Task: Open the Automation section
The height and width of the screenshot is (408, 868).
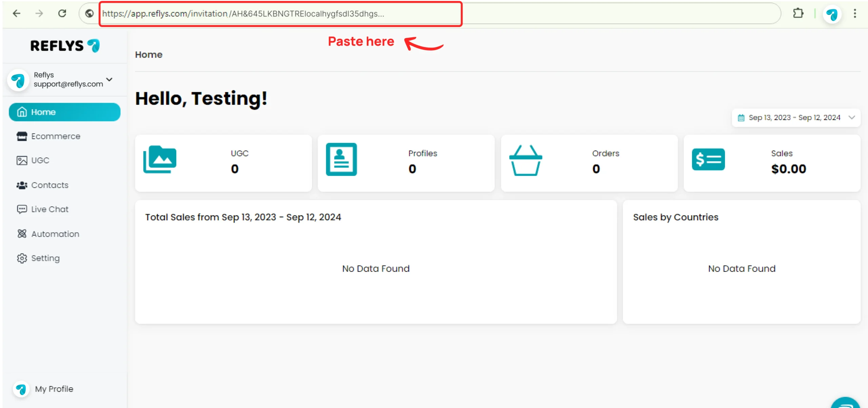Action: 64,234
